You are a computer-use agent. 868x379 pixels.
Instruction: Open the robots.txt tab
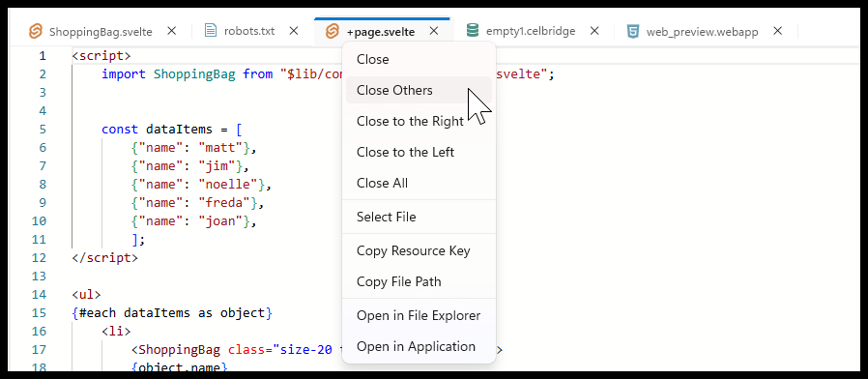(249, 31)
